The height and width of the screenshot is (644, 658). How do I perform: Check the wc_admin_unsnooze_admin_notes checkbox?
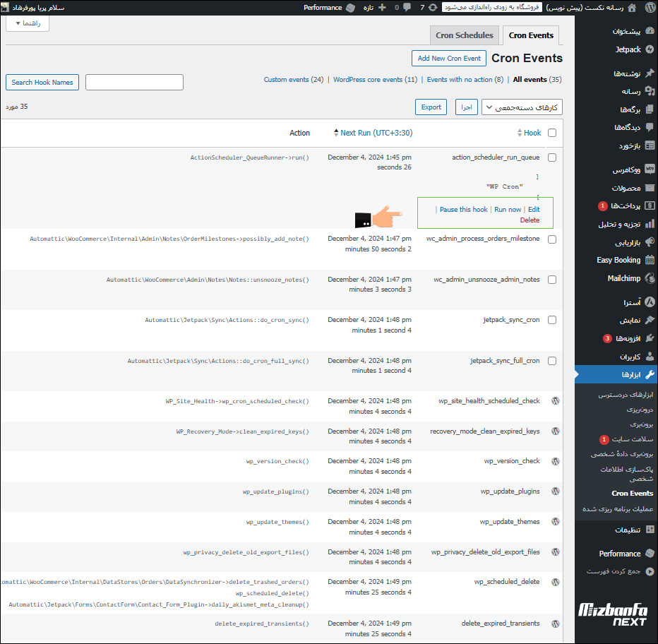click(x=552, y=280)
